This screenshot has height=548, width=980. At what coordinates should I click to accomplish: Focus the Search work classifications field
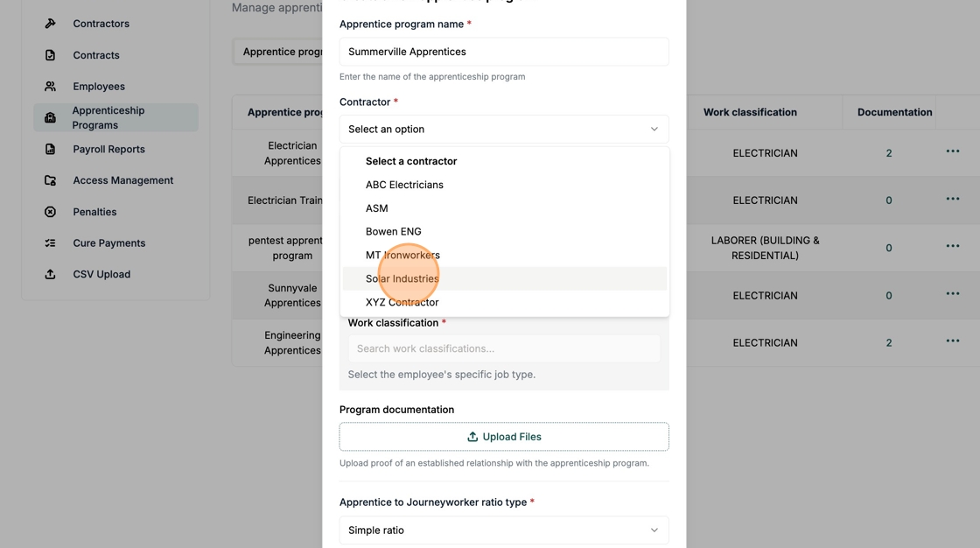click(x=504, y=348)
